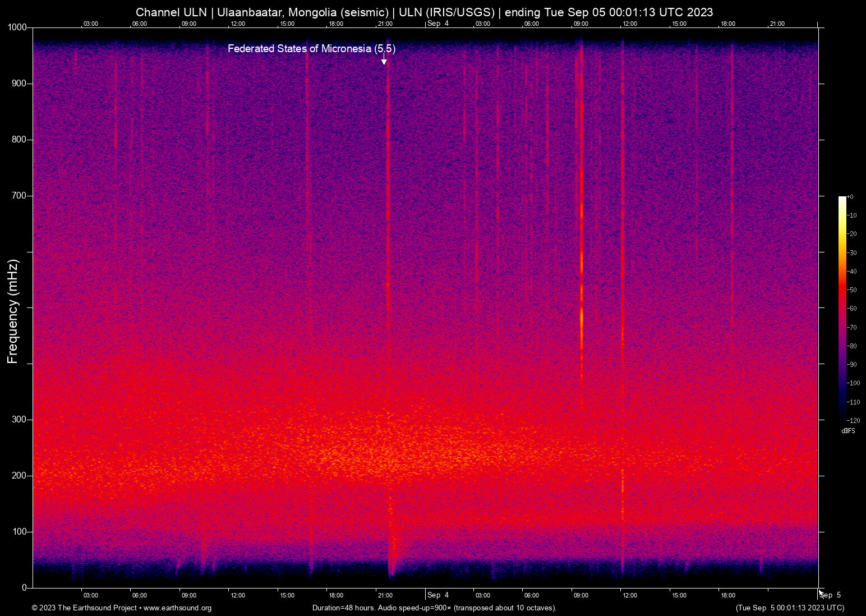The image size is (866, 616).
Task: Click the first 03:00 label on the top axis
Action: [x=90, y=24]
